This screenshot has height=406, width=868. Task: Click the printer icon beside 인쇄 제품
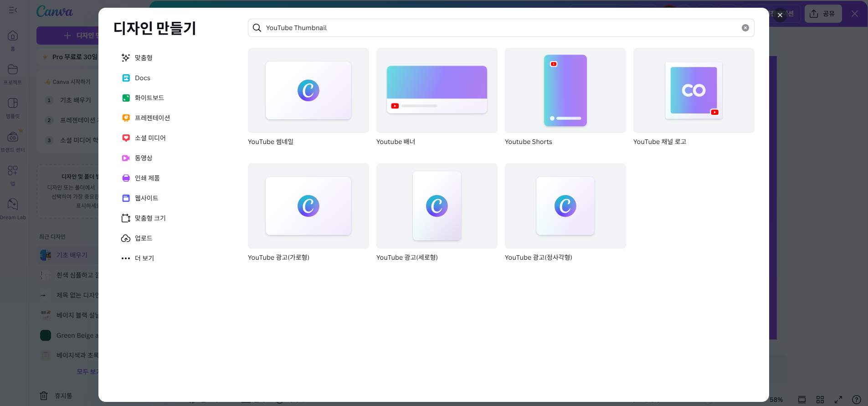coord(126,178)
